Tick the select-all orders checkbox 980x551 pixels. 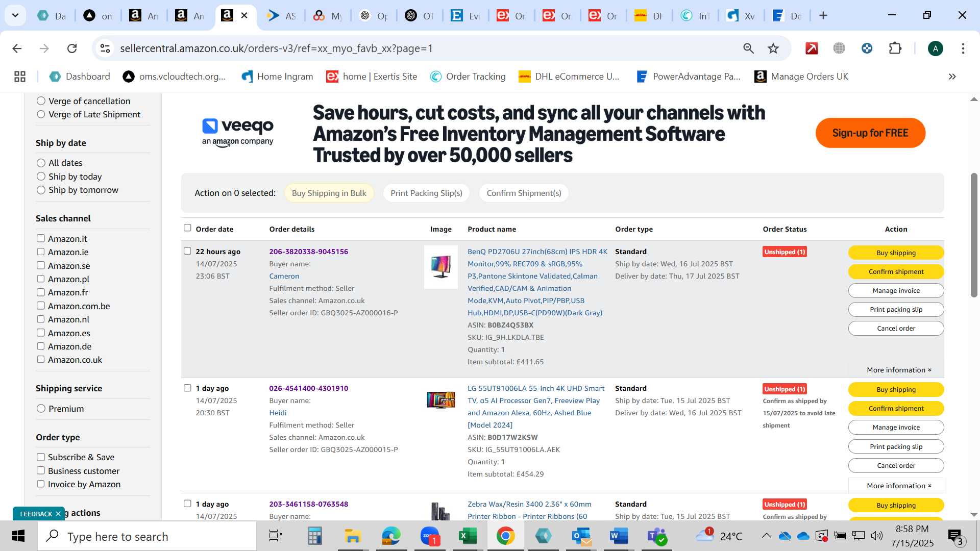(x=187, y=228)
